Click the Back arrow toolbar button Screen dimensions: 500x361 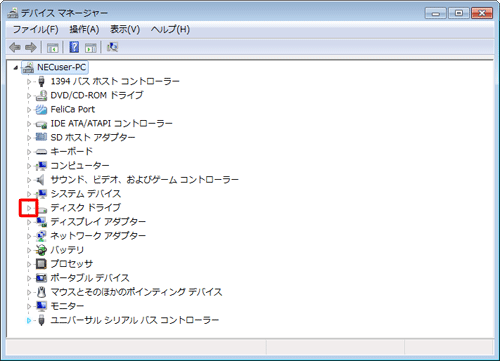point(15,47)
